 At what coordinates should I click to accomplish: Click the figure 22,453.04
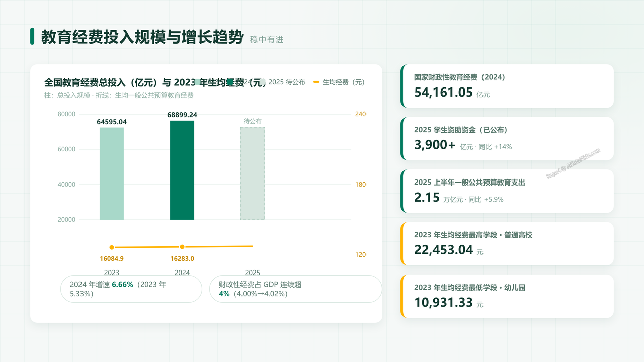point(444,250)
